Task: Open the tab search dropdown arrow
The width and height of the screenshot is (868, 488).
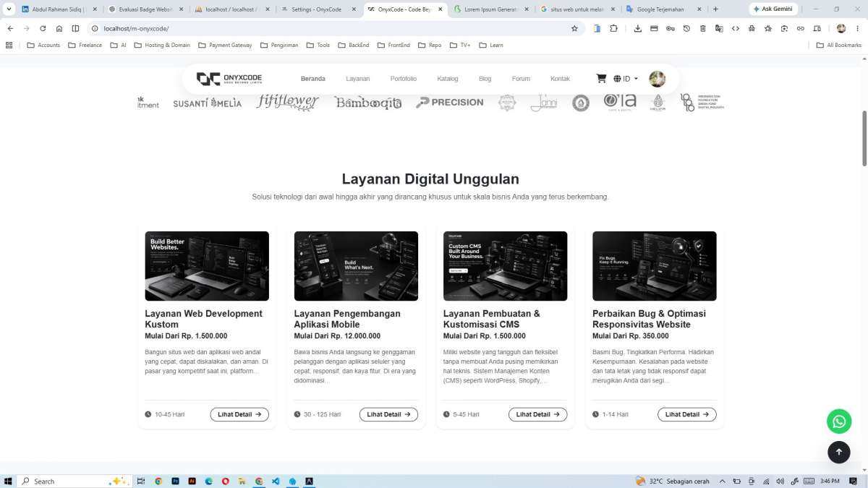Action: coord(7,9)
